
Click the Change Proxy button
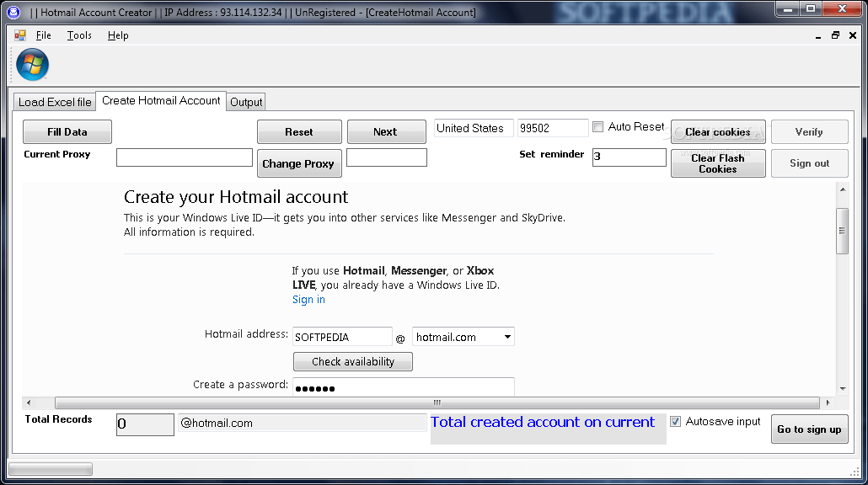click(x=299, y=163)
